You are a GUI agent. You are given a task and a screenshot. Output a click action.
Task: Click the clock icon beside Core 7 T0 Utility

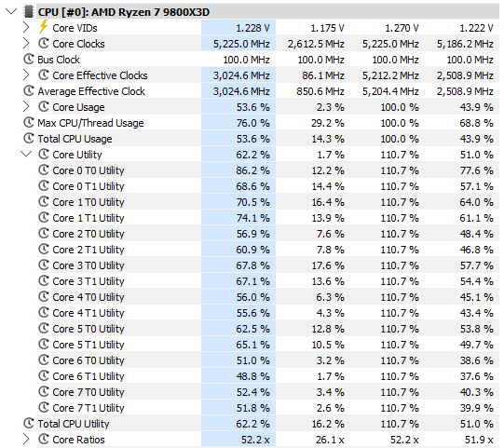point(44,391)
